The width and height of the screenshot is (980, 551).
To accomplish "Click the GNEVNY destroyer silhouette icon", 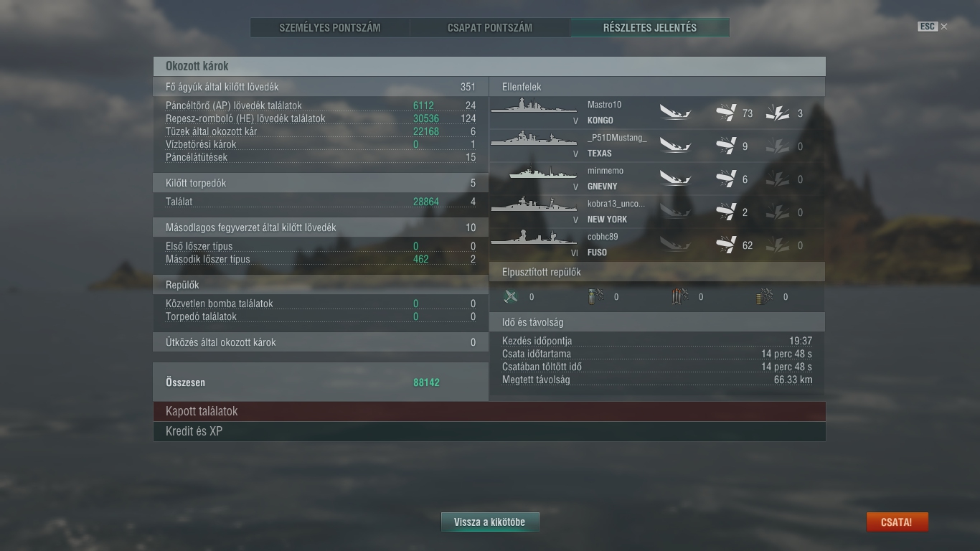I will pyautogui.click(x=543, y=173).
